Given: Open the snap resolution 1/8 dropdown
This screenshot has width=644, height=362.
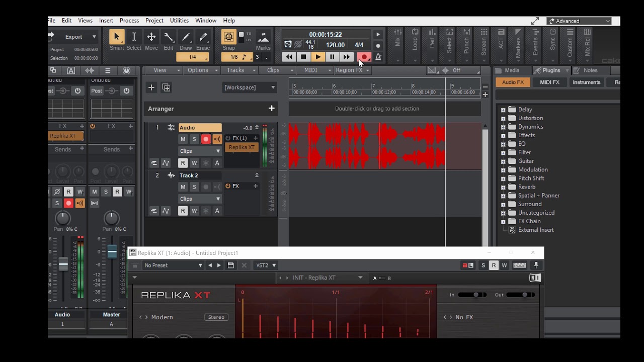Looking at the screenshot, I should [x=238, y=57].
